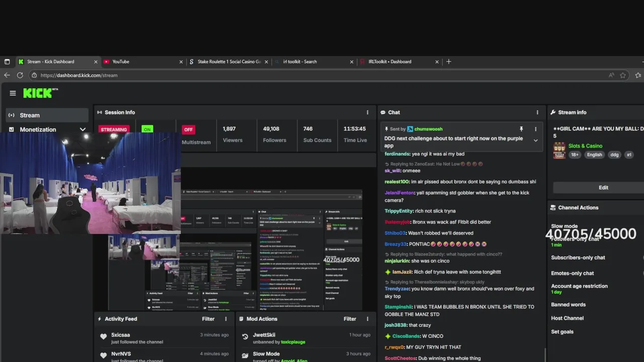644x362 pixels.
Task: Click the read aloud icon in address bar
Action: (611, 75)
